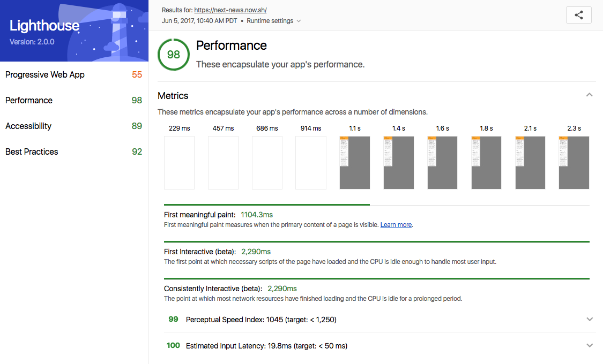Click the Learn more link
This screenshot has width=603, height=364.
point(396,225)
